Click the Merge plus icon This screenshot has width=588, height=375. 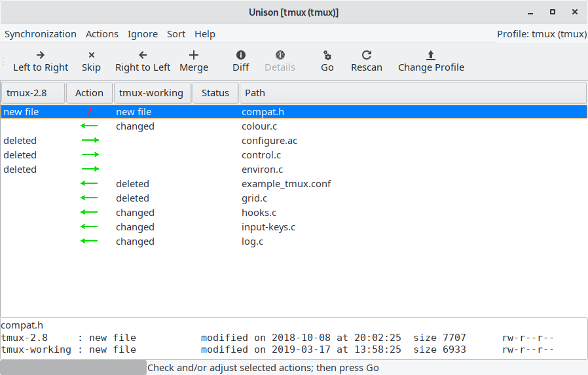(x=194, y=55)
